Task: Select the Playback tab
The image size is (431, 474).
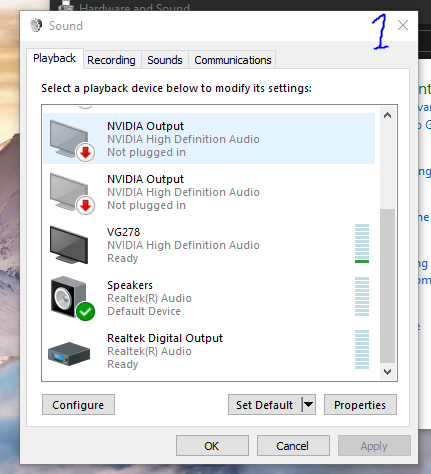Action: pos(55,58)
